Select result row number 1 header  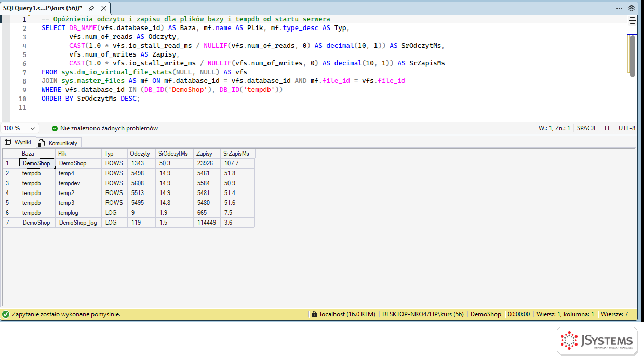click(11, 163)
